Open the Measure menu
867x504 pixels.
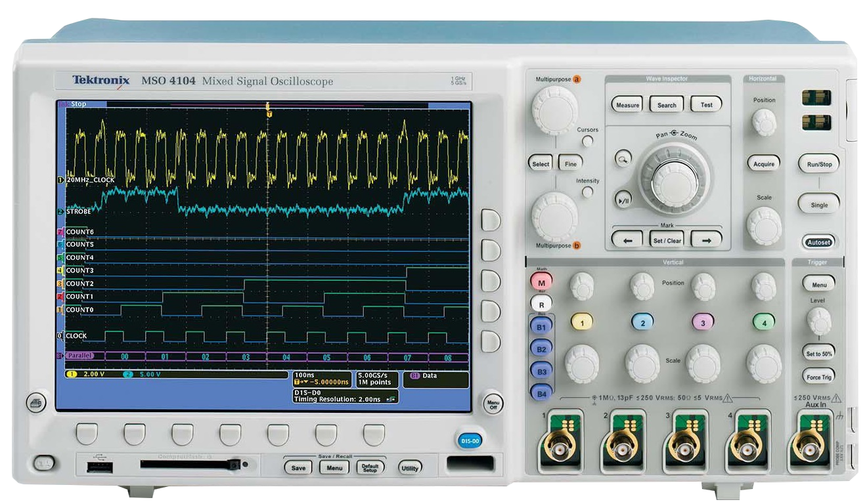point(627,104)
